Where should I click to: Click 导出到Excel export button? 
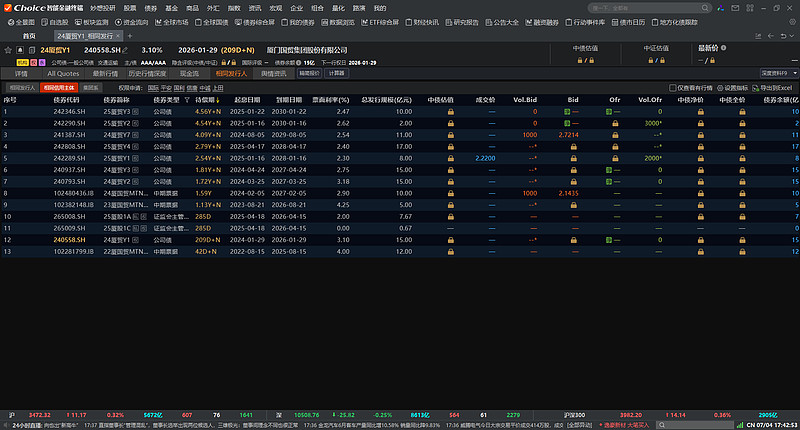(x=772, y=88)
